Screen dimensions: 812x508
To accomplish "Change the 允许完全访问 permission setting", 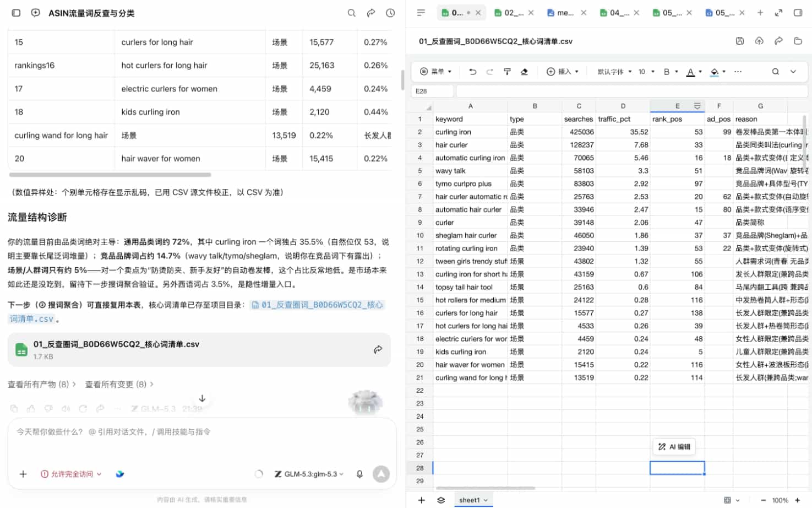I will tap(71, 474).
